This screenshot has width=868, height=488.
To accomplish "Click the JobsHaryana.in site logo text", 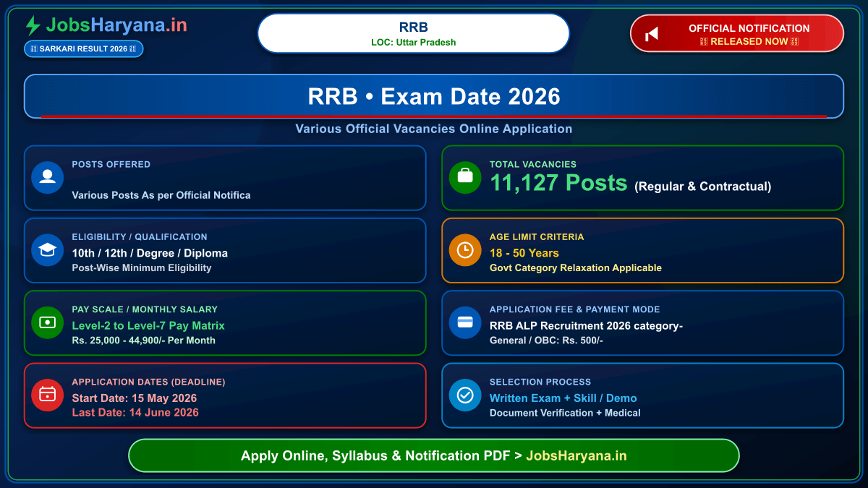I will click(x=116, y=25).
